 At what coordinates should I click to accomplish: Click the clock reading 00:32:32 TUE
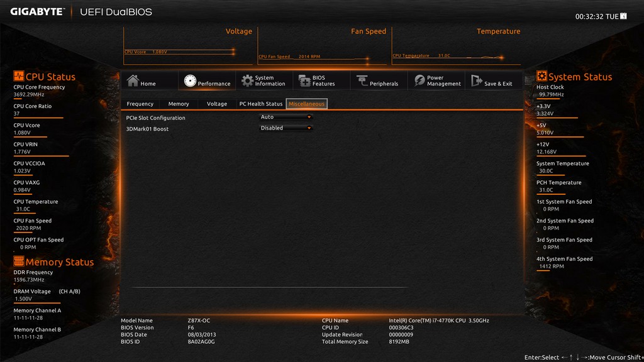[x=597, y=16]
